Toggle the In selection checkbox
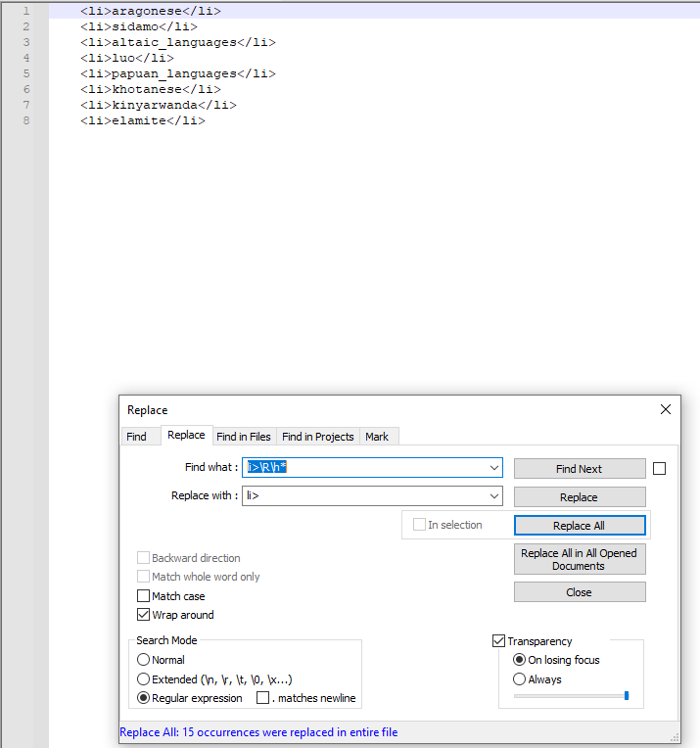Viewport: 700px width, 748px height. [419, 525]
